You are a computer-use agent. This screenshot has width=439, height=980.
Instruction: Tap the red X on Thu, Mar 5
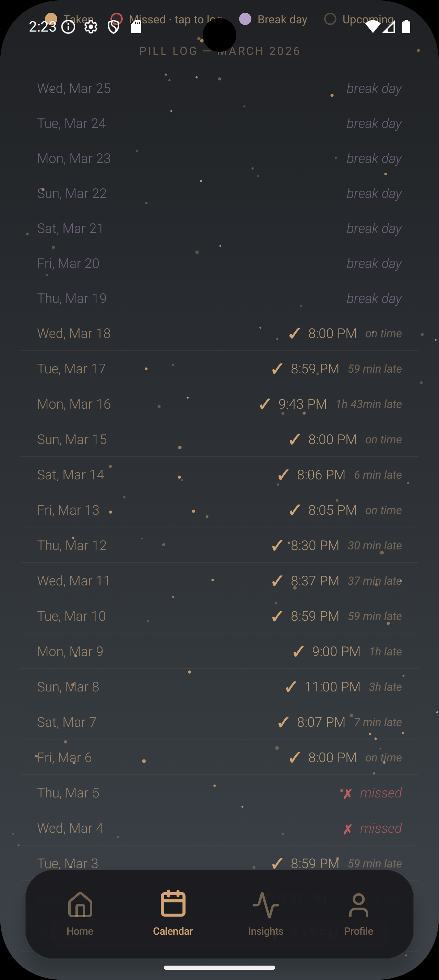[347, 793]
